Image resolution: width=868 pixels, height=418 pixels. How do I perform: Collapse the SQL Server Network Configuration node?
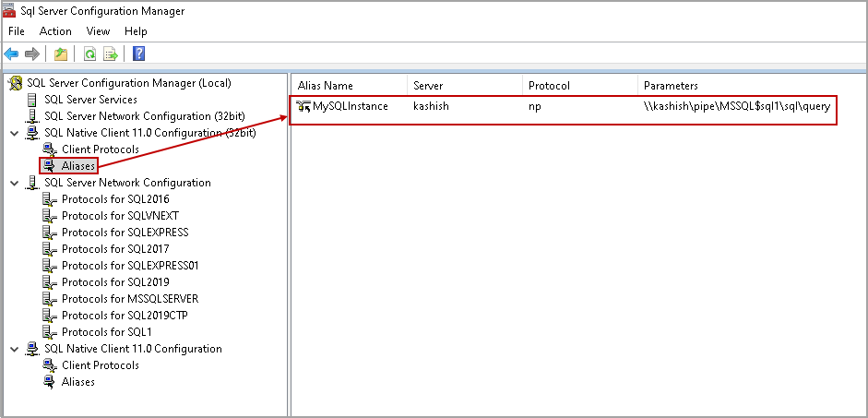pyautogui.click(x=15, y=184)
